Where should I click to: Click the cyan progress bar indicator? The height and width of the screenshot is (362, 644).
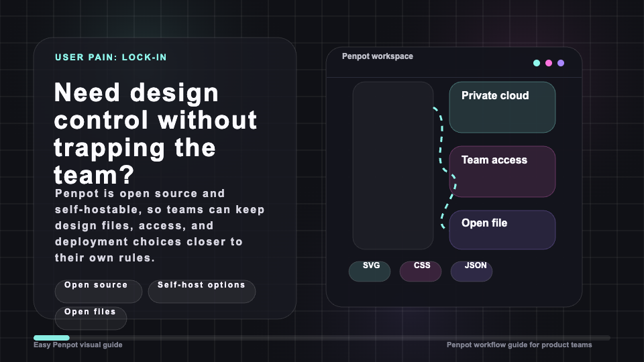(52, 338)
